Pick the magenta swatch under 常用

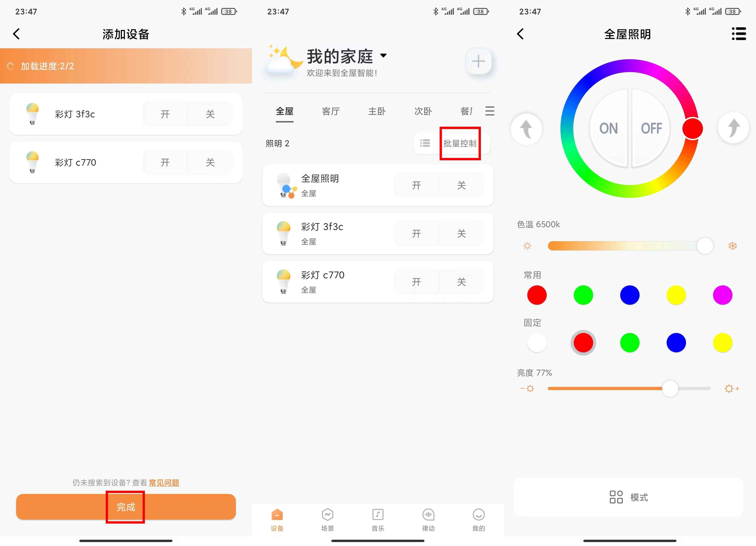[x=722, y=295]
